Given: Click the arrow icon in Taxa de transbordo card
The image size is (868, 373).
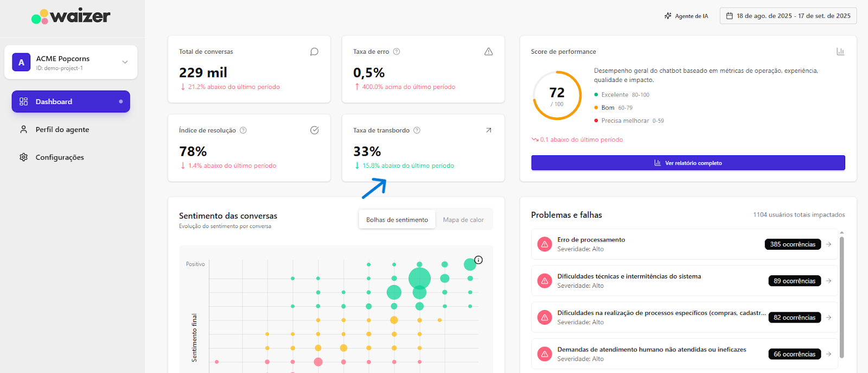Looking at the screenshot, I should coord(488,130).
